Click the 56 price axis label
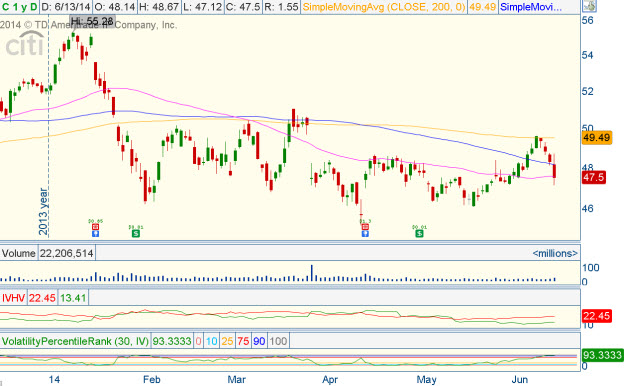 point(588,20)
